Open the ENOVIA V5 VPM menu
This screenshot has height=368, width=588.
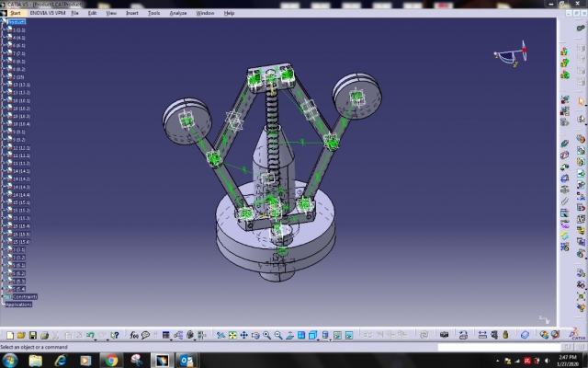pos(48,13)
